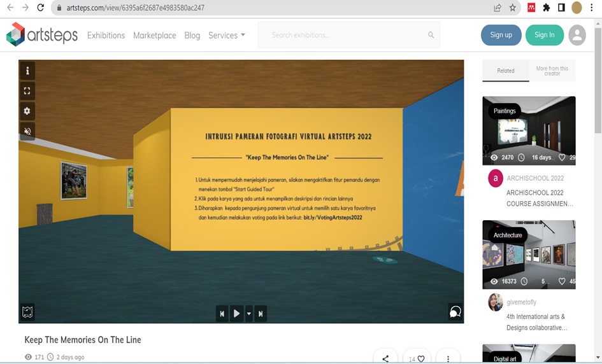The height and width of the screenshot is (364, 602).
Task: Skip to next guided tour stop
Action: [x=261, y=313]
